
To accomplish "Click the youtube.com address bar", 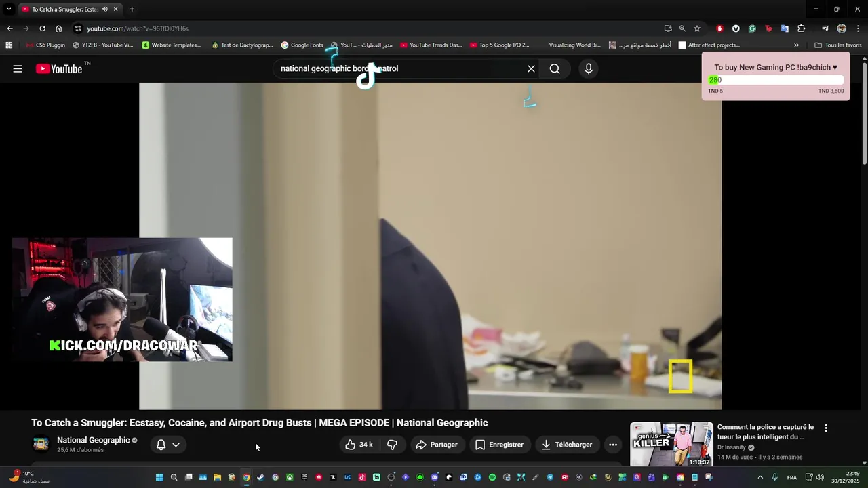I will tap(366, 28).
